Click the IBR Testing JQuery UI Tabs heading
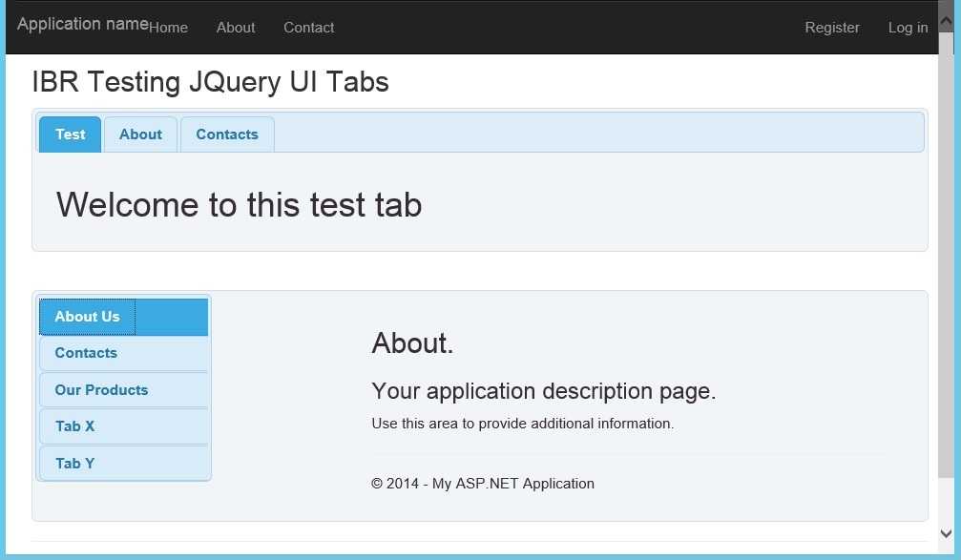Image resolution: width=961 pixels, height=560 pixels. (210, 82)
